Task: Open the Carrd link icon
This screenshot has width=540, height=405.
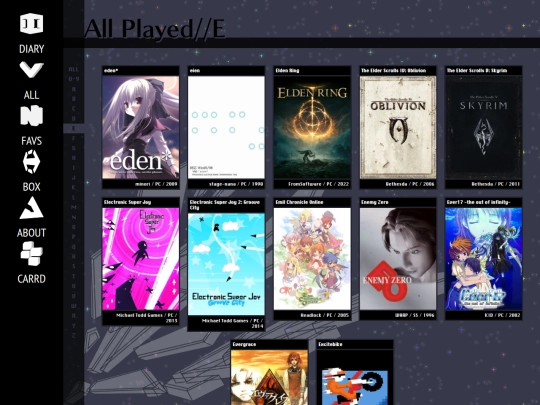Action: click(x=31, y=253)
